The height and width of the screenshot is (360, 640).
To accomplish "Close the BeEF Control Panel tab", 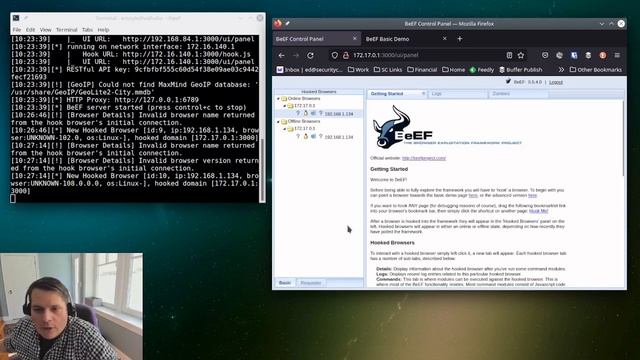I will pos(355,38).
